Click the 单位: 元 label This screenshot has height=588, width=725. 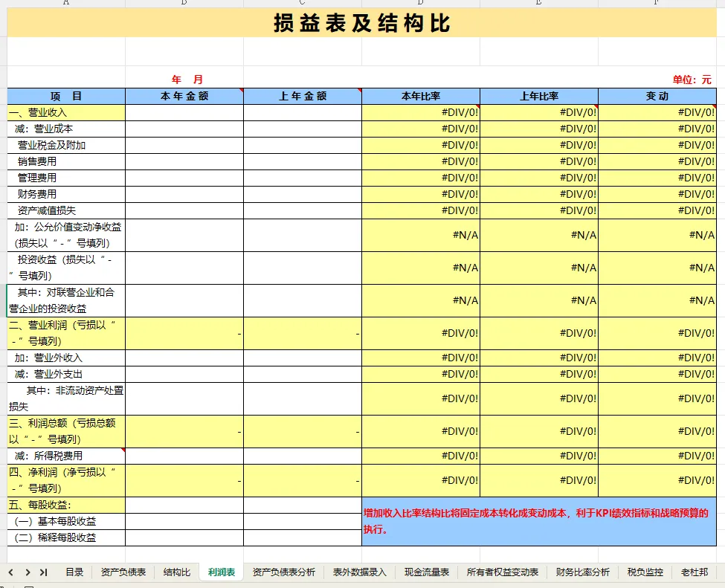tap(692, 80)
